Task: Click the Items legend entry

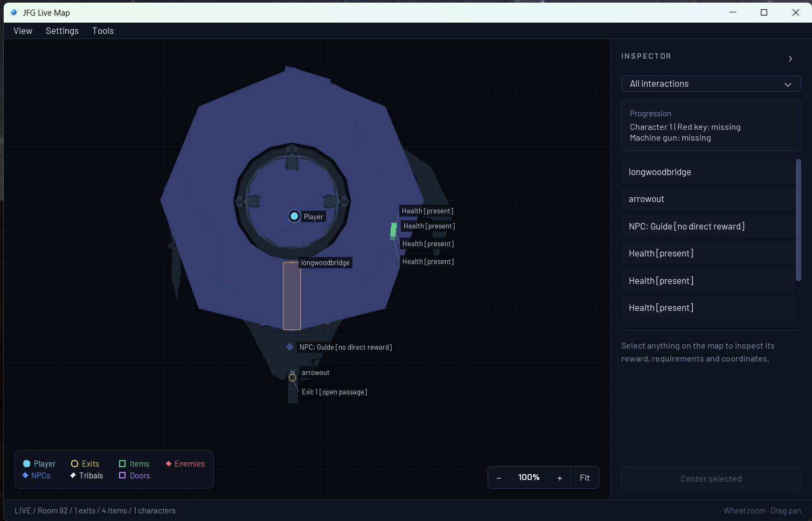Action: point(134,464)
